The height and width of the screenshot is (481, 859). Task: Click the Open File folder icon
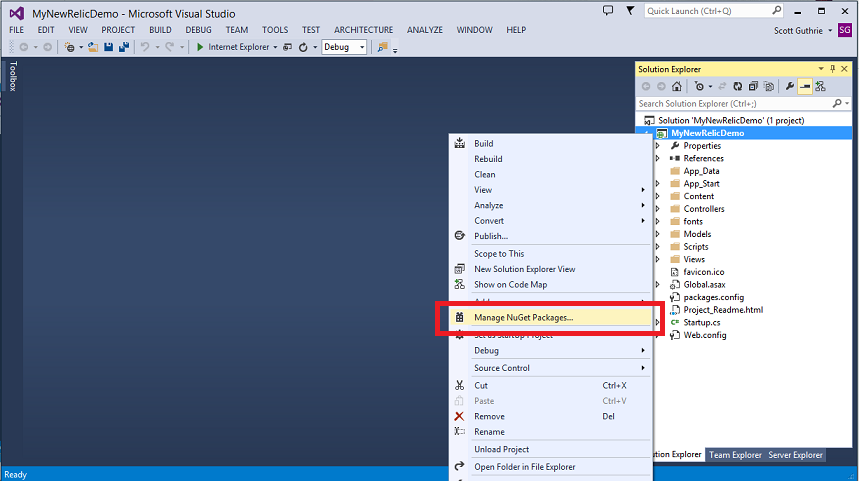(93, 47)
